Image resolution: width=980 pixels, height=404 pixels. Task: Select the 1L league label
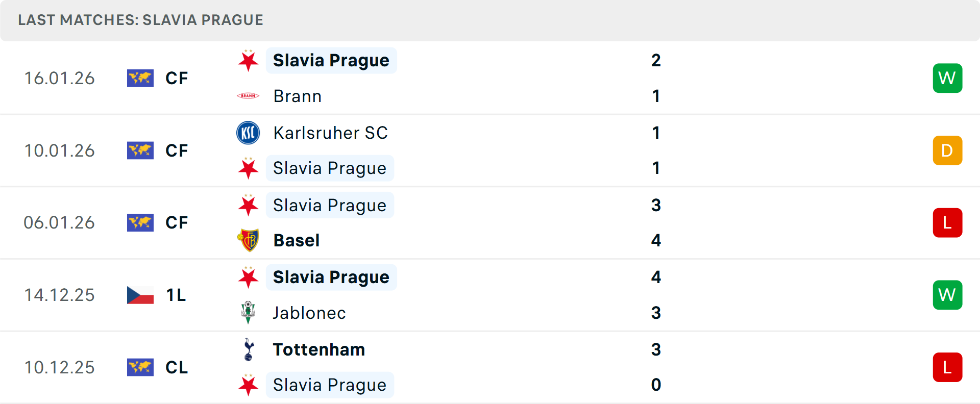(x=176, y=295)
